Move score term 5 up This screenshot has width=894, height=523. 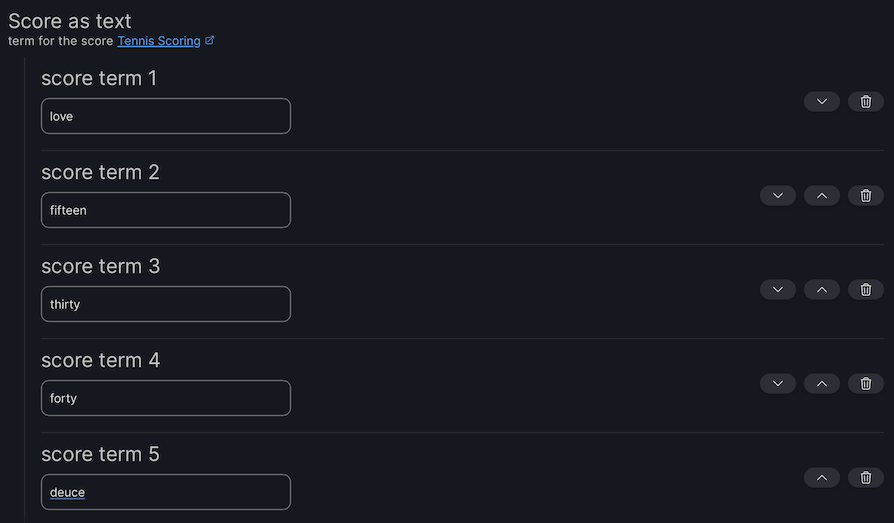822,477
